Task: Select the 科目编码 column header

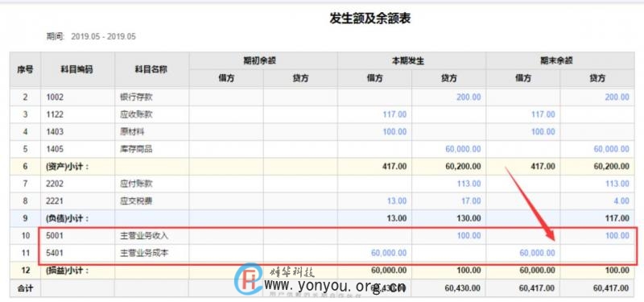Action: (77, 69)
